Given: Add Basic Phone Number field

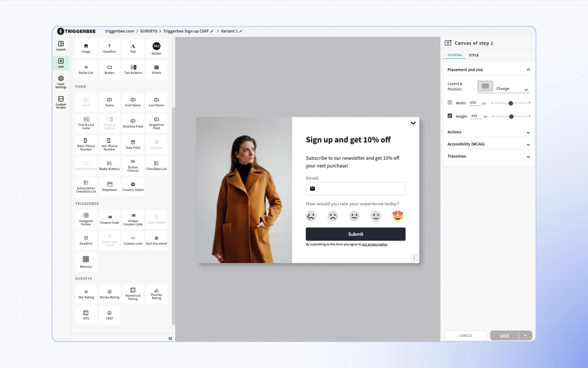Looking at the screenshot, I should 86,144.
